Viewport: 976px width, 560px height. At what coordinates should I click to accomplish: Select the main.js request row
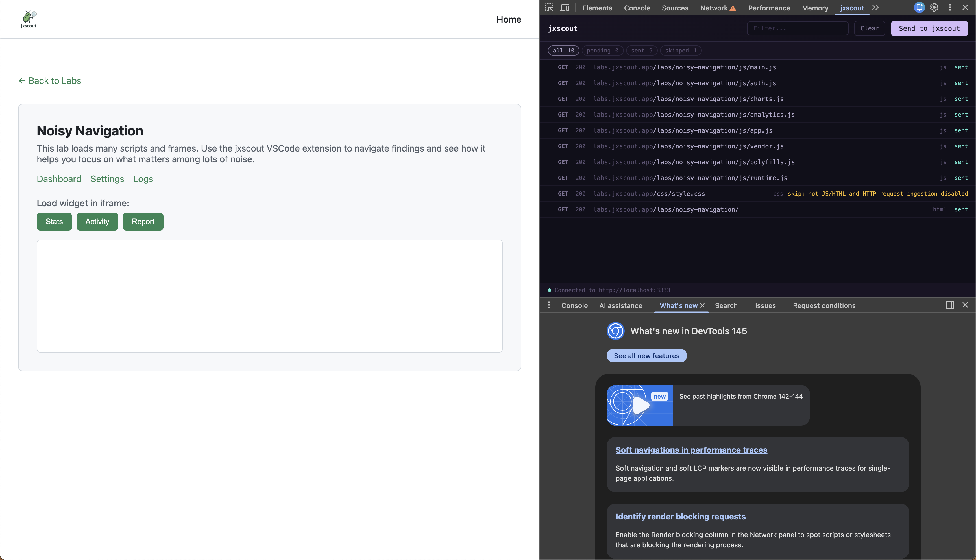coord(758,67)
